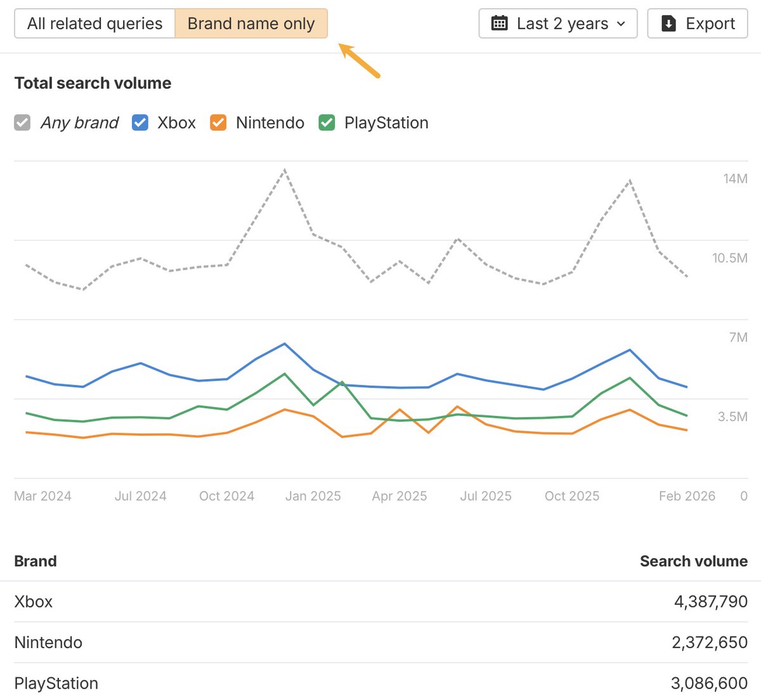This screenshot has height=700, width=761.
Task: Switch to the All related queries tab
Action: pyautogui.click(x=94, y=23)
